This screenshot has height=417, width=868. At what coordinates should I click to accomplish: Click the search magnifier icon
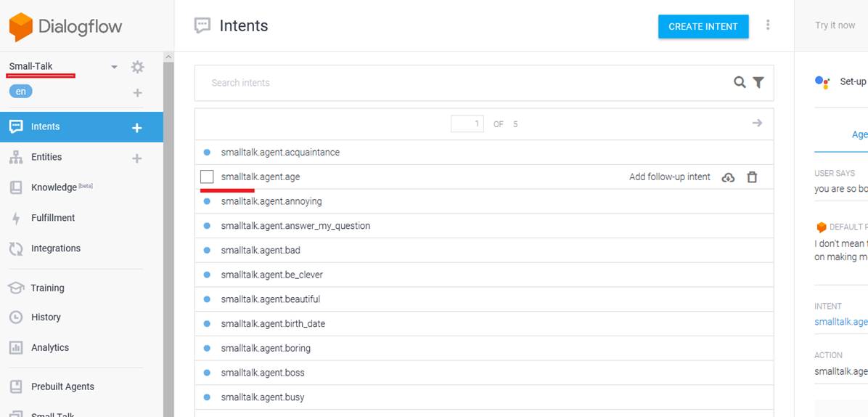coord(740,83)
